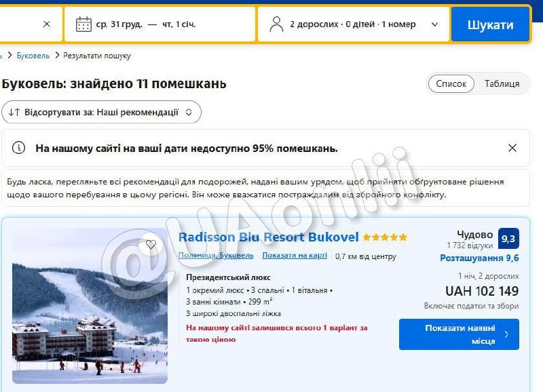
Task: Click Шукати search button
Action: click(x=490, y=24)
